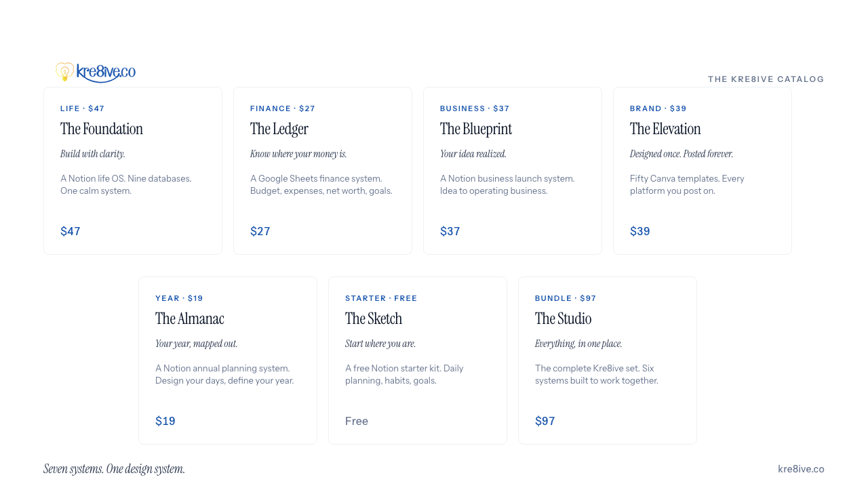
Task: Click the BUNDLE · $97 category tag
Action: point(566,298)
